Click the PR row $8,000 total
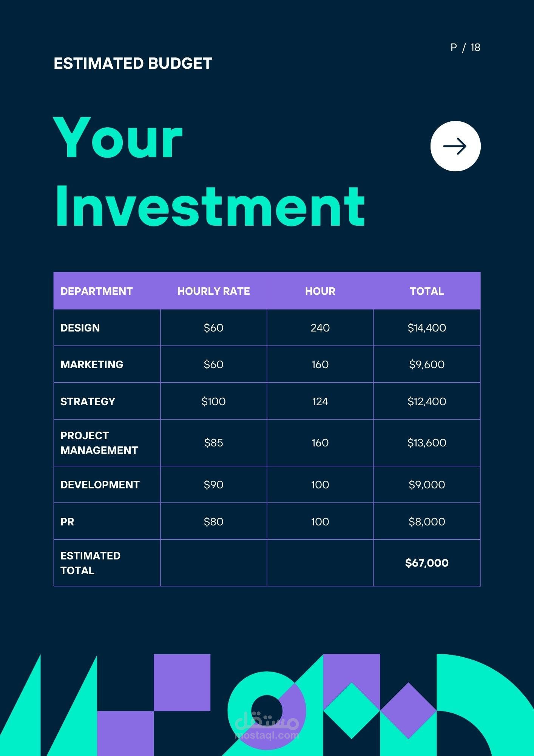Screen dimensions: 534x756 pos(427,522)
